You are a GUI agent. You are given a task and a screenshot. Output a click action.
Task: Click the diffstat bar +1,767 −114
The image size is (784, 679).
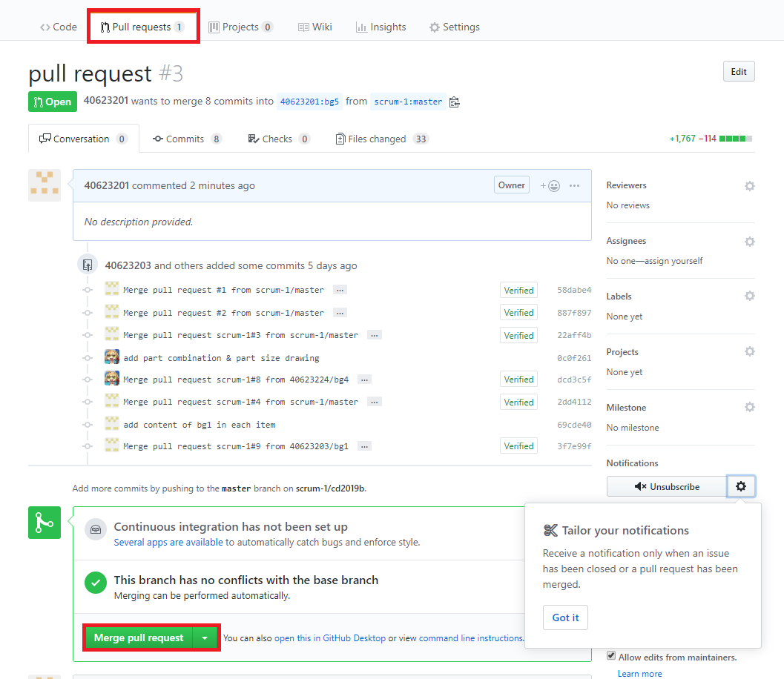[711, 139]
